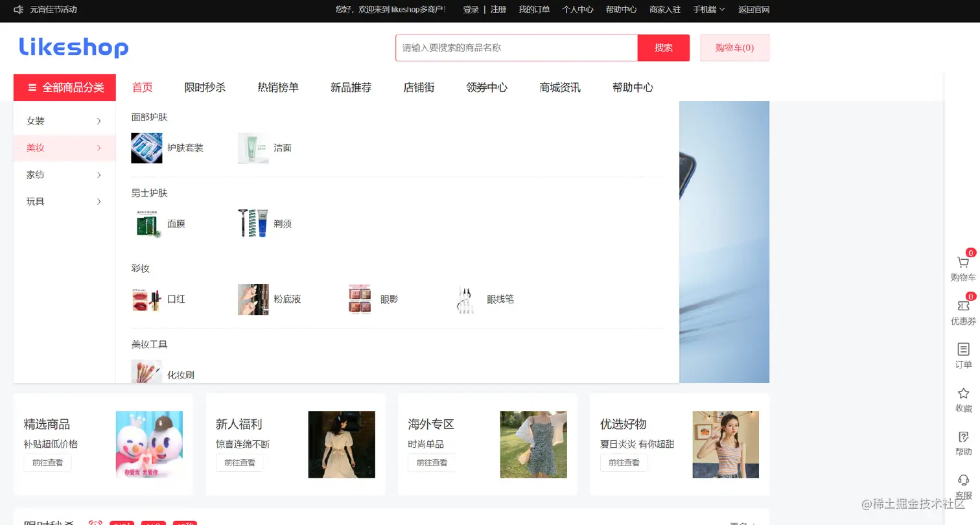Open the 全部商品分类 menu

click(65, 87)
